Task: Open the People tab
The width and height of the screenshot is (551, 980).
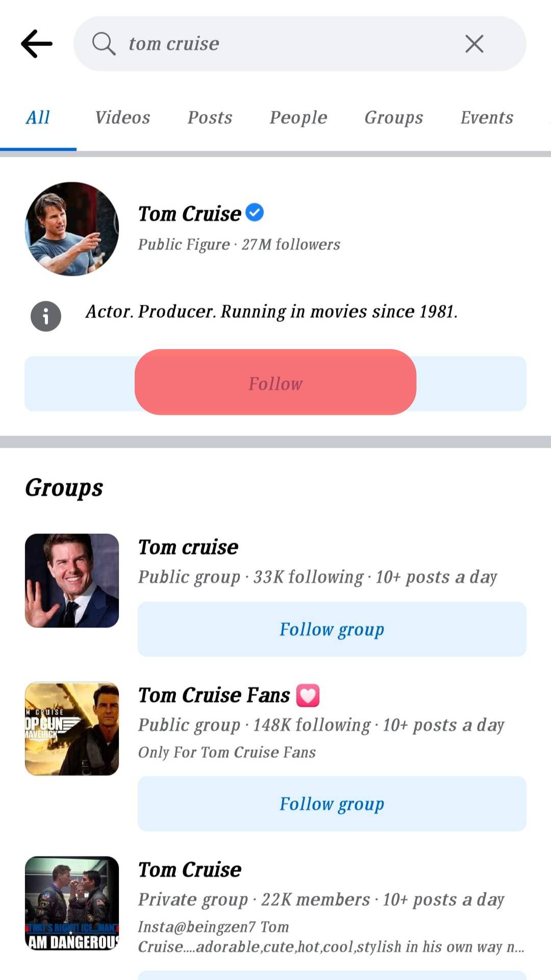Action: pos(298,118)
